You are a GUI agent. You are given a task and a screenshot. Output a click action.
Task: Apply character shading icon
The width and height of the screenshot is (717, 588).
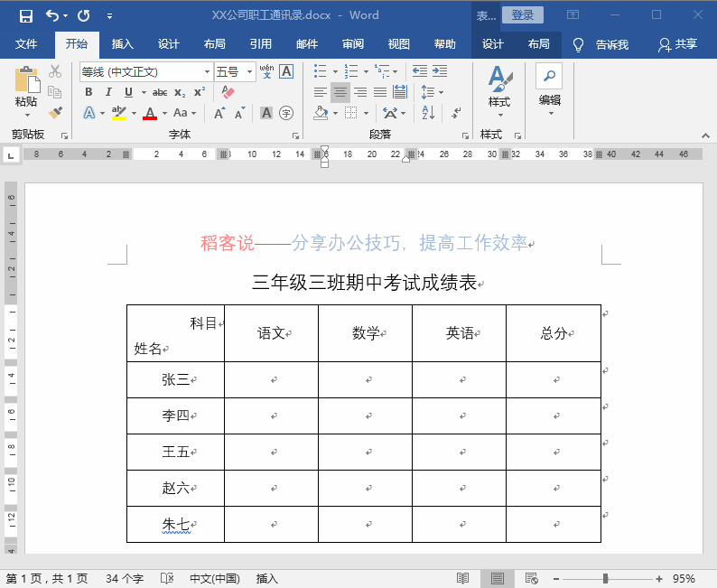coord(266,113)
